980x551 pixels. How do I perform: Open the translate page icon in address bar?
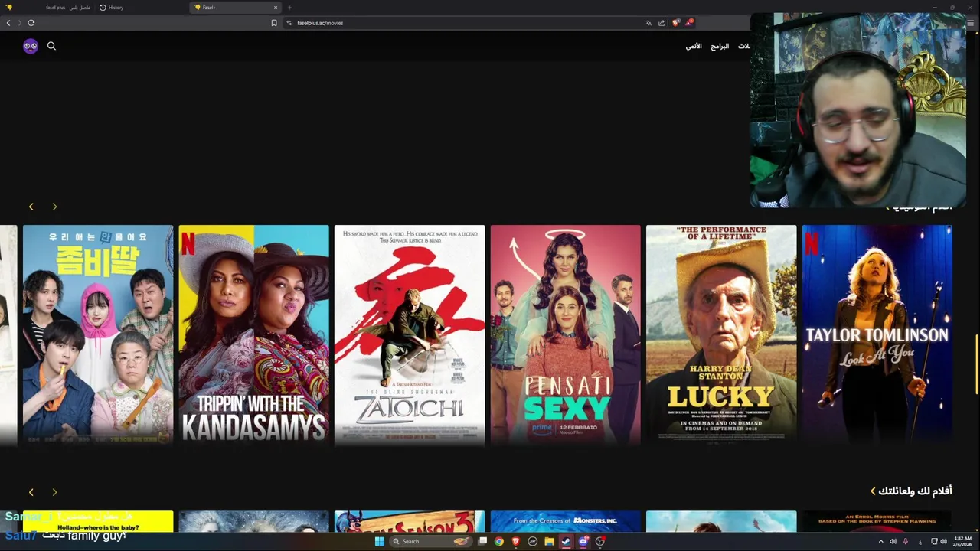tap(648, 23)
